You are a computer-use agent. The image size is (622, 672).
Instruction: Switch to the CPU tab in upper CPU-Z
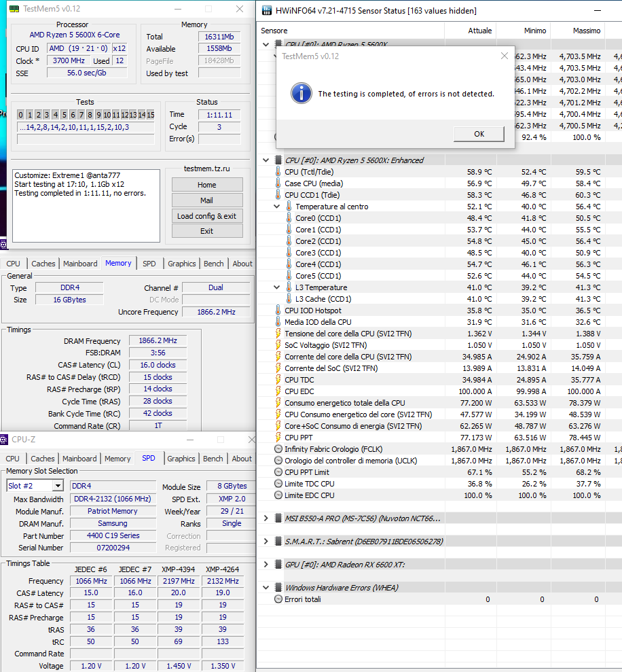14,264
